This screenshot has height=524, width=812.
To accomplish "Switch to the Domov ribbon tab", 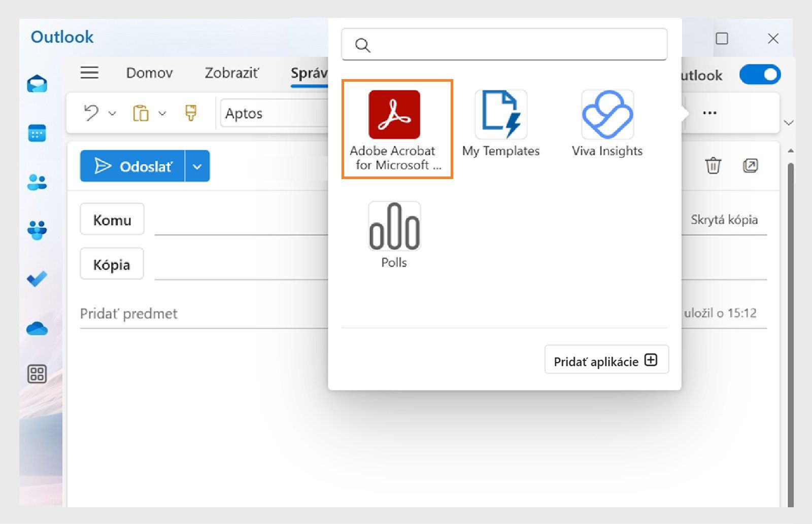I will (x=149, y=73).
